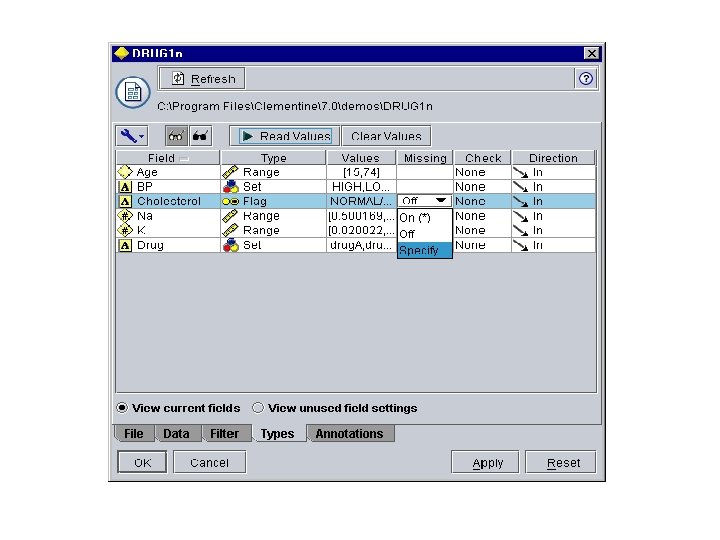Open Check cell None for BP
Viewport: 720px width, 540px height.
[482, 187]
